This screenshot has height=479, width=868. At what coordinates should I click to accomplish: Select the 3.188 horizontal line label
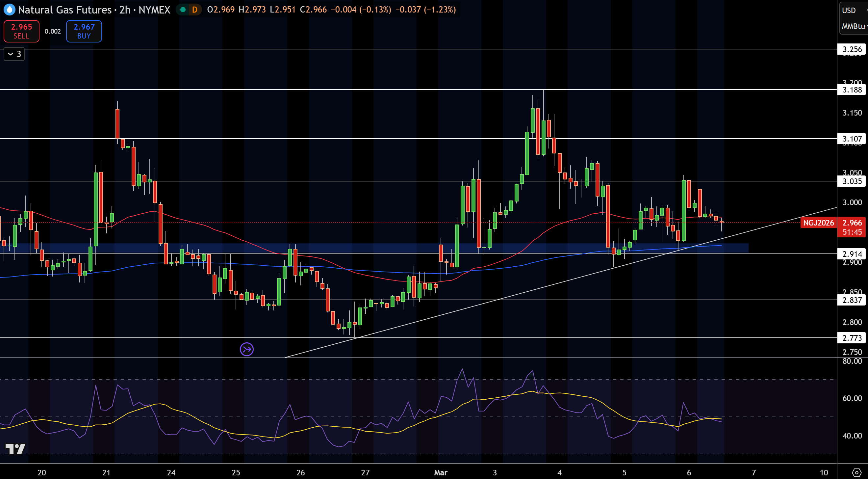tap(852, 90)
